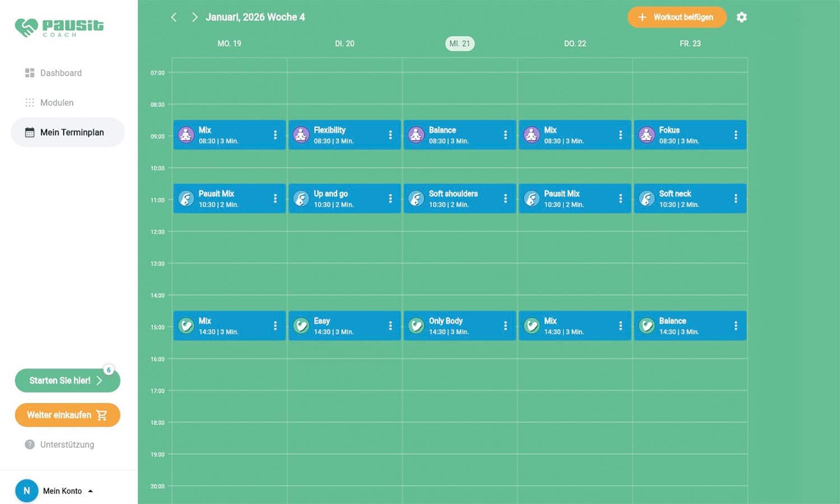Image resolution: width=840 pixels, height=504 pixels.
Task: Select the MI. 21 day header
Action: pos(459,44)
